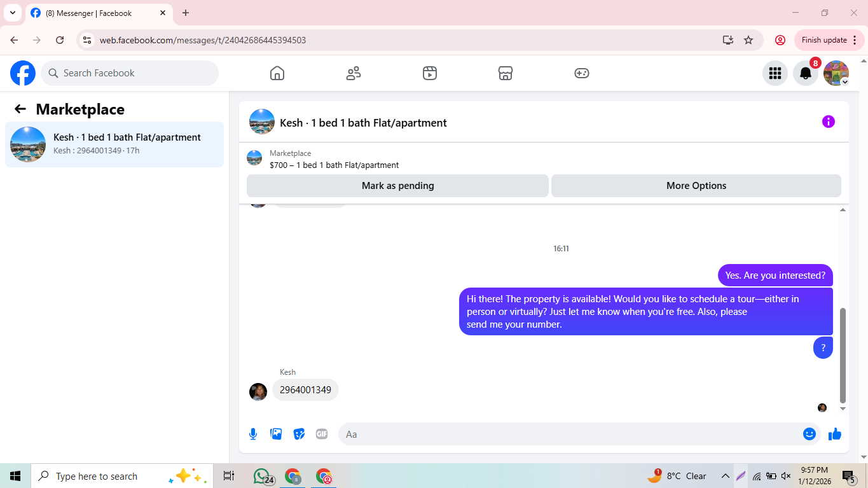868x488 pixels.
Task: Record a voice clip with microphone icon
Action: coord(253,434)
